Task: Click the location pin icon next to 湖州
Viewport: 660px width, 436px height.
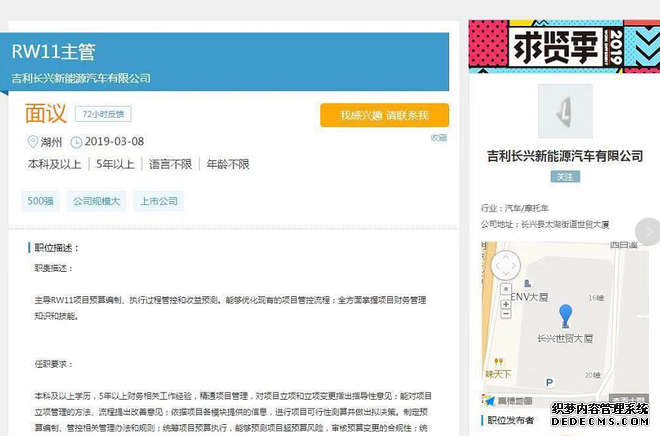Action: [x=32, y=141]
